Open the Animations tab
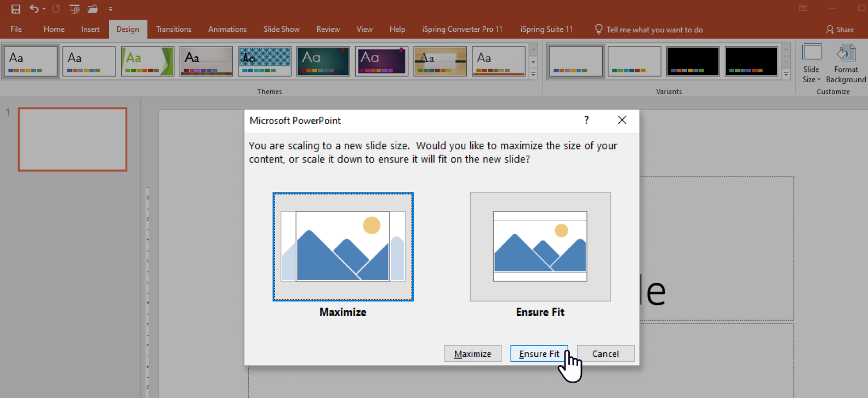 click(227, 29)
